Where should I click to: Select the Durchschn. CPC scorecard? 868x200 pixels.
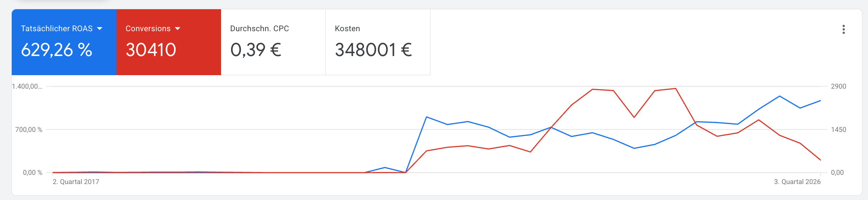[x=273, y=42]
